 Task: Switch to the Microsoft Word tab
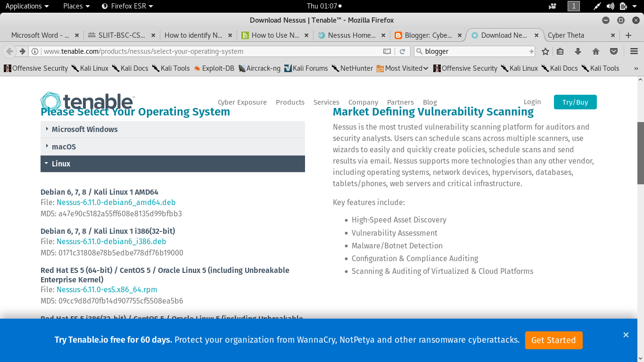(x=40, y=35)
